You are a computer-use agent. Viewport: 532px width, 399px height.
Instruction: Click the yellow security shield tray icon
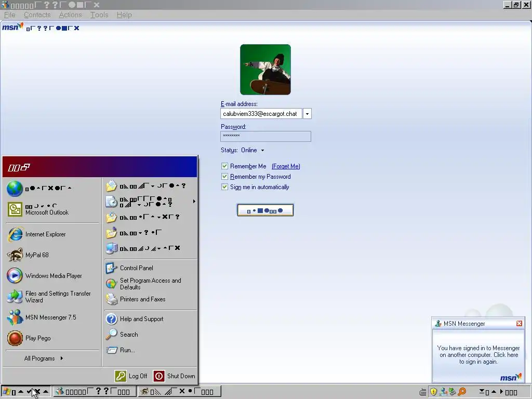(433, 392)
